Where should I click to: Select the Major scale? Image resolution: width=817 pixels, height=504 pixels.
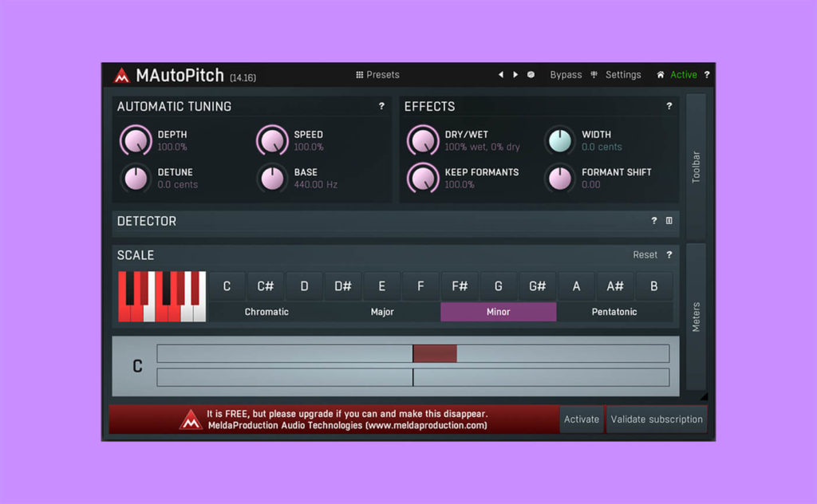pos(382,311)
